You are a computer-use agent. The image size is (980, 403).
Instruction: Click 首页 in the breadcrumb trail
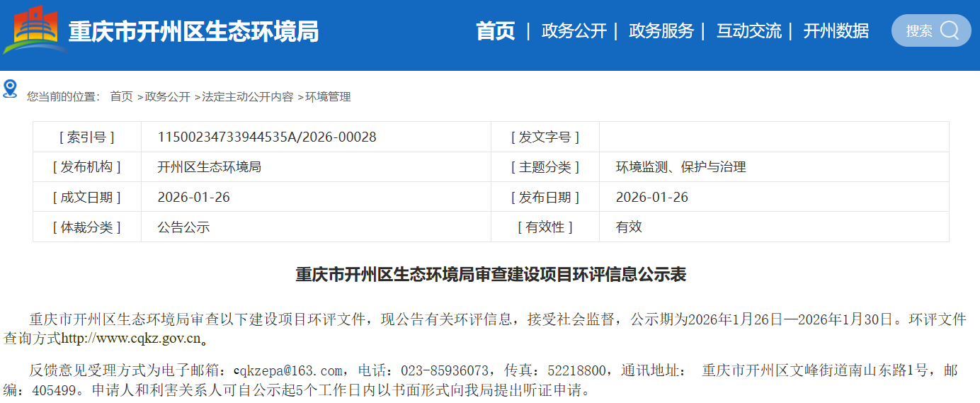pyautogui.click(x=121, y=97)
